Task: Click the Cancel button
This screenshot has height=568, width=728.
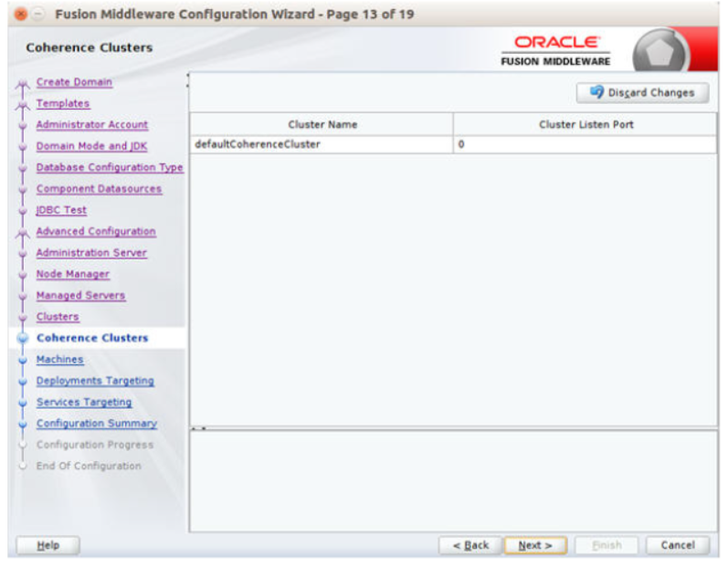Action: click(x=678, y=545)
